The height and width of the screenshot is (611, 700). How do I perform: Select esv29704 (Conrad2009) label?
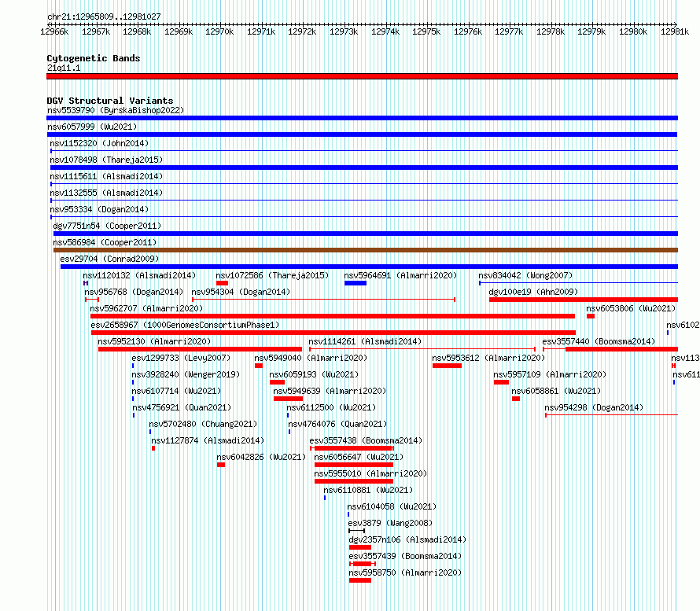click(109, 259)
